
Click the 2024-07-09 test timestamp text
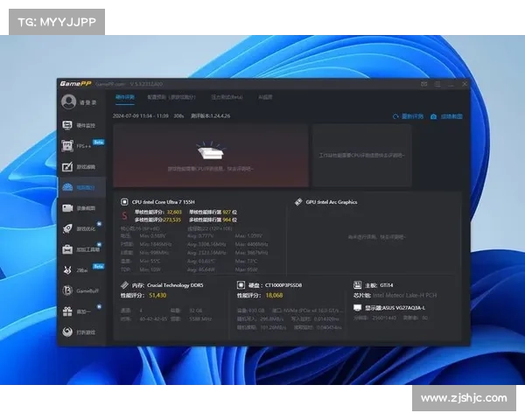coord(141,115)
